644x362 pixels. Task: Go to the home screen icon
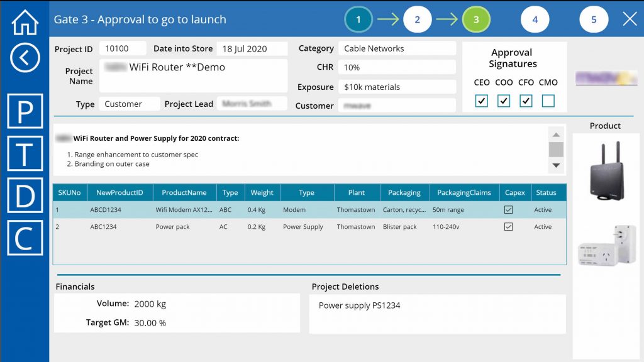[x=25, y=22]
